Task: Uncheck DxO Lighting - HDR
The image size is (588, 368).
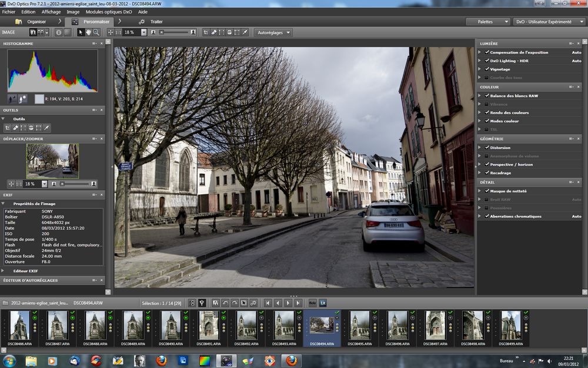Action: [487, 61]
